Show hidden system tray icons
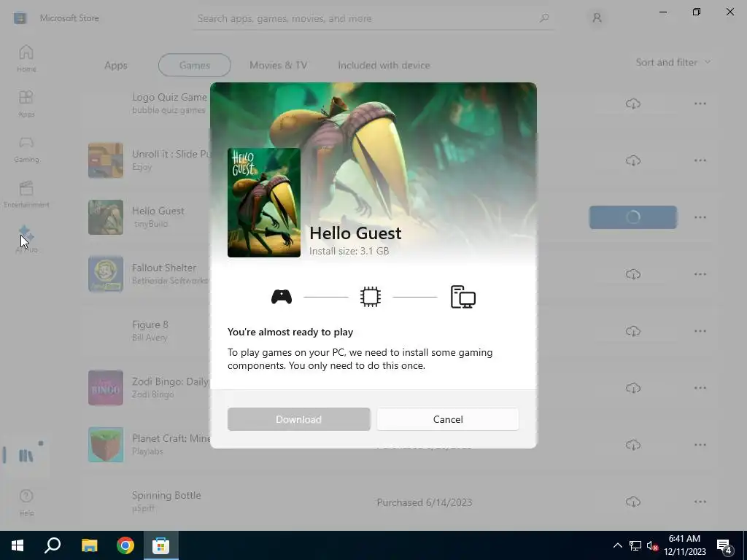Screen dimensions: 747x560 [617, 545]
